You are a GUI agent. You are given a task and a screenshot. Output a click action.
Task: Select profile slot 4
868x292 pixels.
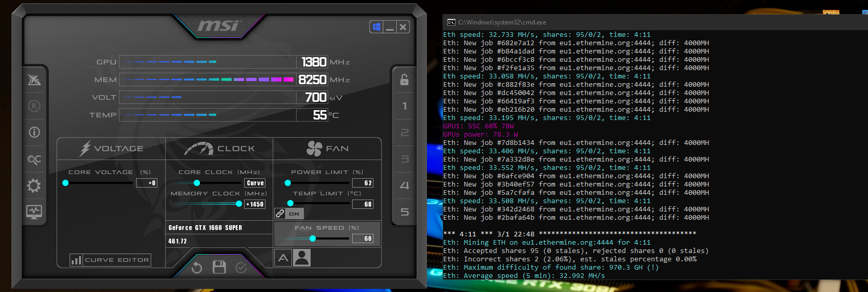tap(404, 185)
